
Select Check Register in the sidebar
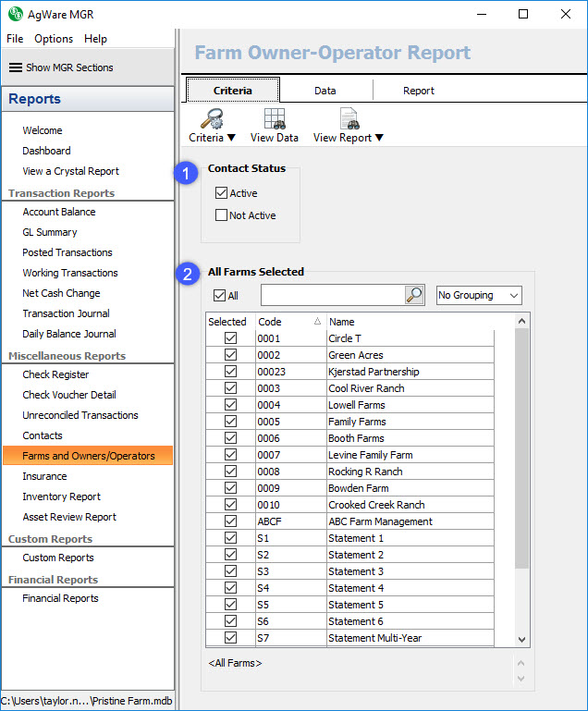[55, 374]
